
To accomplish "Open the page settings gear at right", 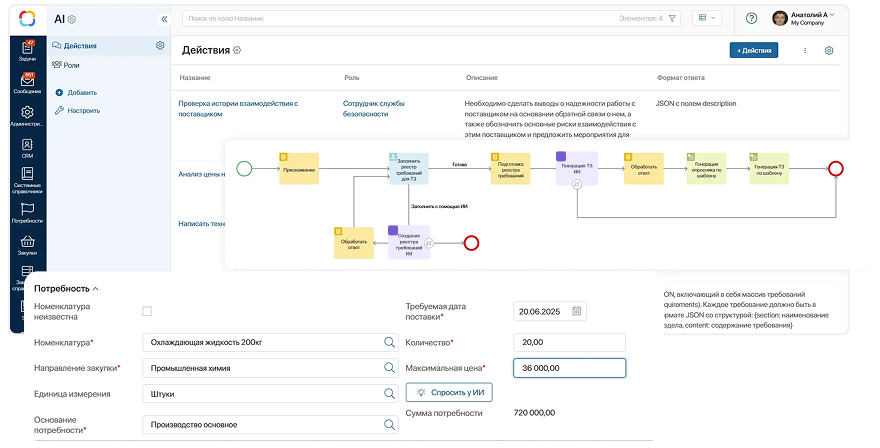I will point(829,51).
